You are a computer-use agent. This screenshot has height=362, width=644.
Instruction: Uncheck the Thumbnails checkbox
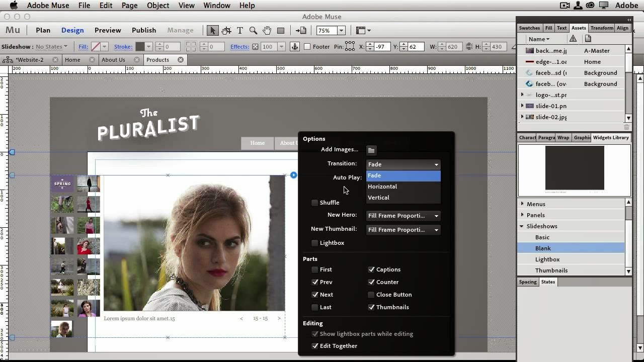pos(371,307)
